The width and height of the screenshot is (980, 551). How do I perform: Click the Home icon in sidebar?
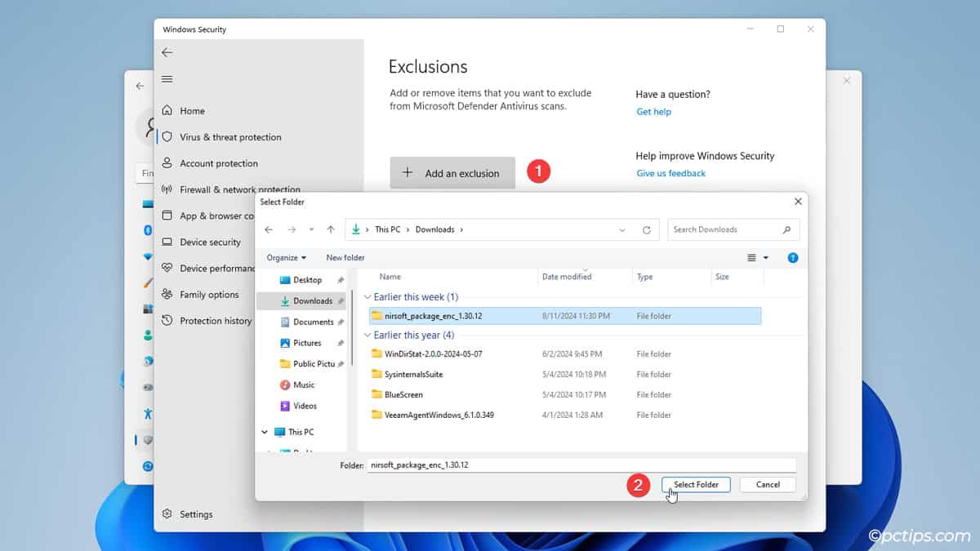point(167,111)
